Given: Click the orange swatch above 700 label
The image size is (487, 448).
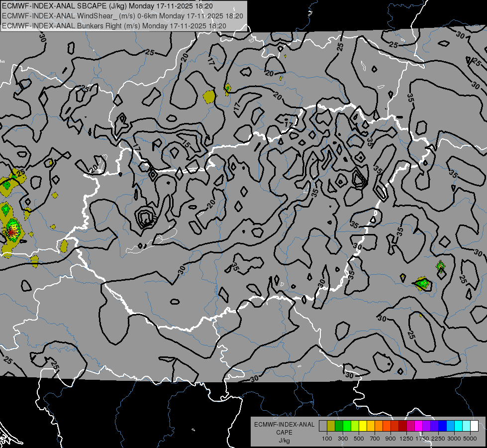Looking at the screenshot, I should coord(379,426).
